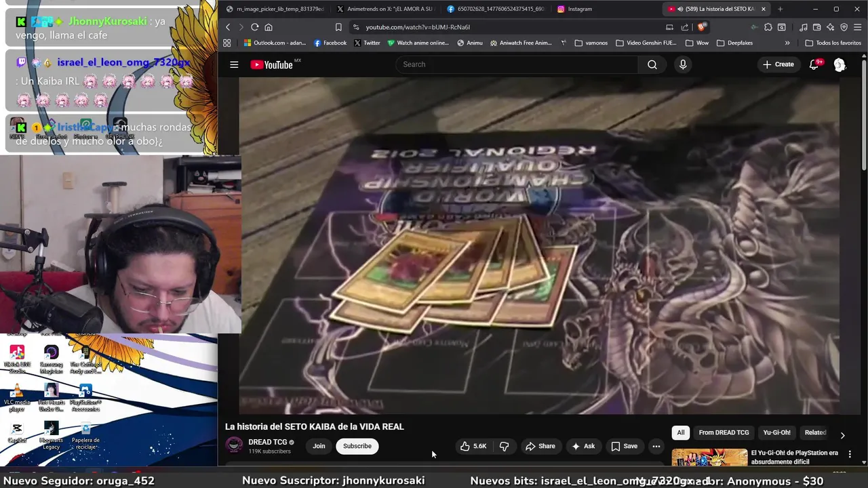The image size is (868, 488).
Task: Dislike the video with thumbs down
Action: [504, 446]
